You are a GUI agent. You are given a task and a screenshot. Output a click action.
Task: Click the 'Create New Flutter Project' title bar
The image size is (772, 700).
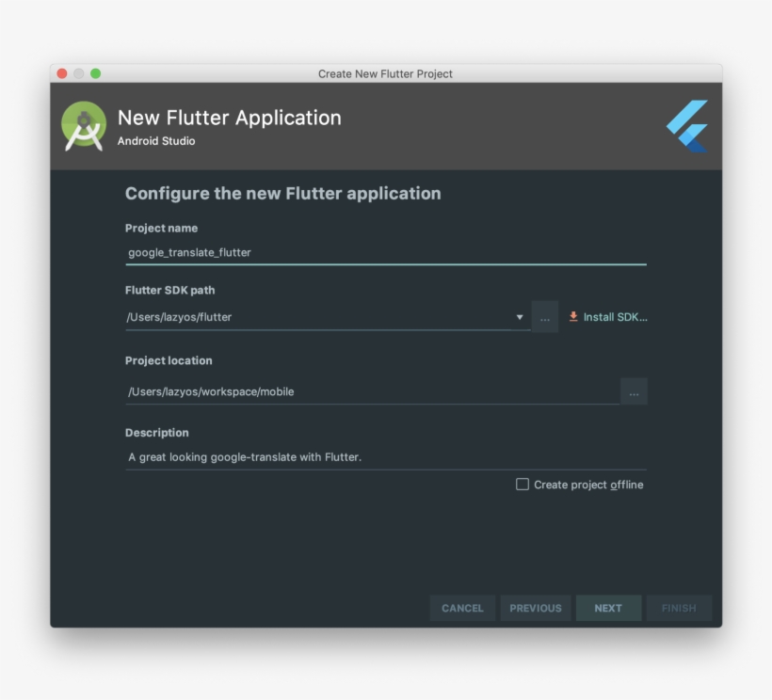385,73
